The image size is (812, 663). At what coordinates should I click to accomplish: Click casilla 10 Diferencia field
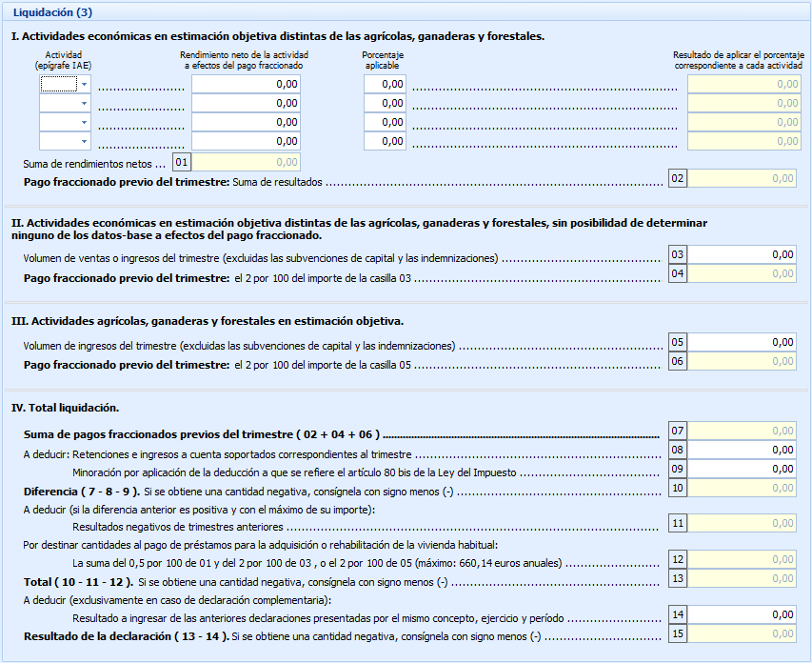[x=742, y=489]
